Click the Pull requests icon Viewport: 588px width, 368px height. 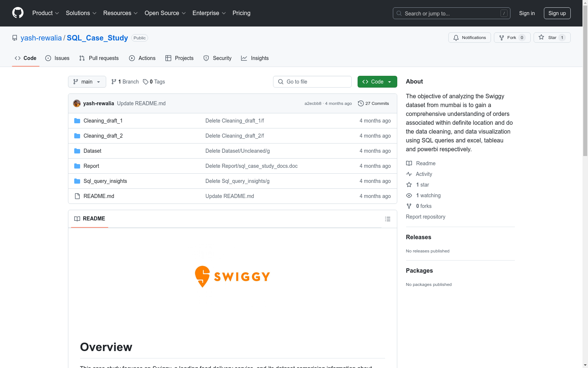pos(82,58)
